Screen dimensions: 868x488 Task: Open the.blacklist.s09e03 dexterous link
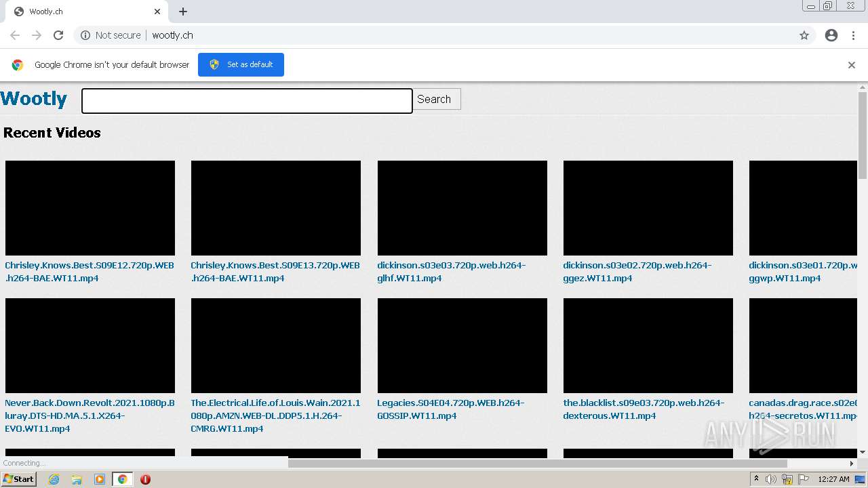point(644,409)
